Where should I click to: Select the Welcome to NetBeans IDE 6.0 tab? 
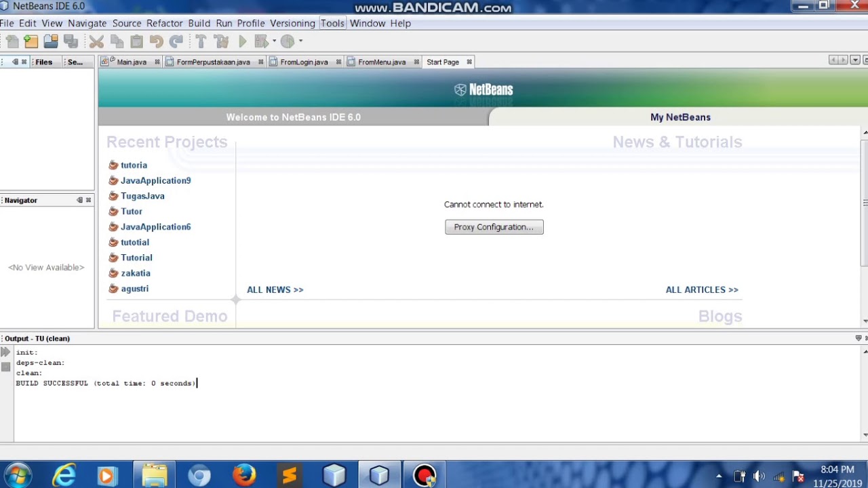click(x=294, y=117)
